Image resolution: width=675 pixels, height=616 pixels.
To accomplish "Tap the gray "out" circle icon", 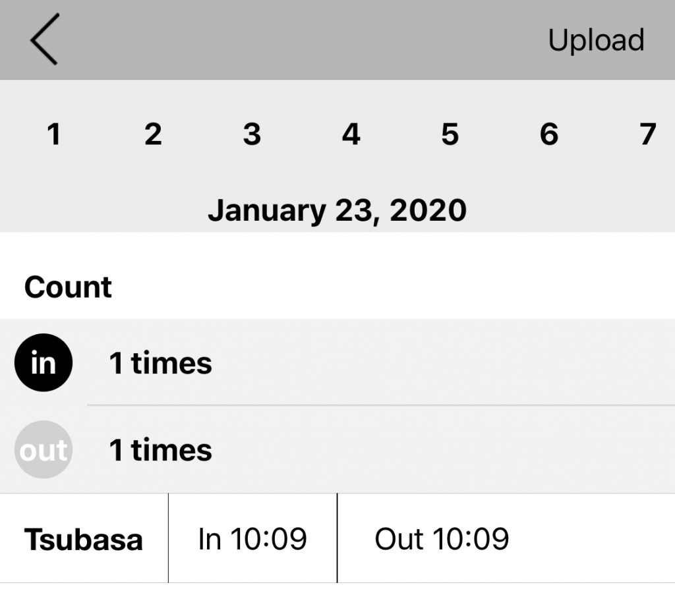I will coord(44,450).
